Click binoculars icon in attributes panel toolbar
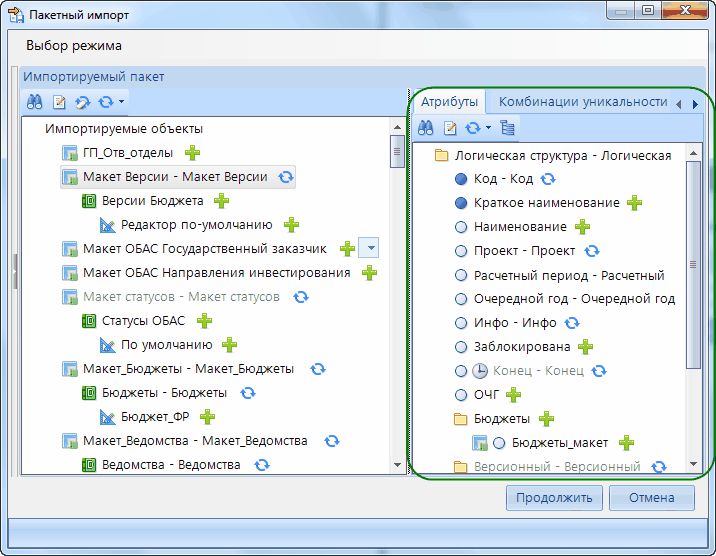716x556 pixels. point(426,128)
